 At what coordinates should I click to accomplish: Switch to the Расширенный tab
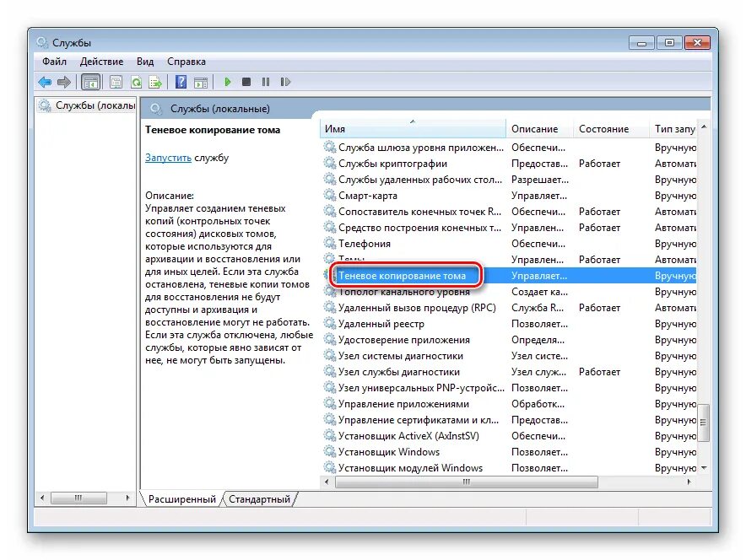(181, 499)
